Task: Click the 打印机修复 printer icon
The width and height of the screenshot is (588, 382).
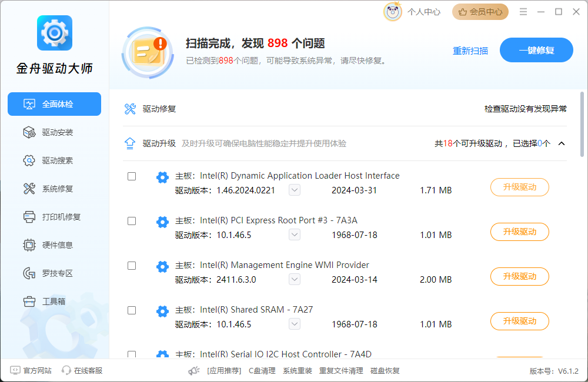Action: coord(29,217)
